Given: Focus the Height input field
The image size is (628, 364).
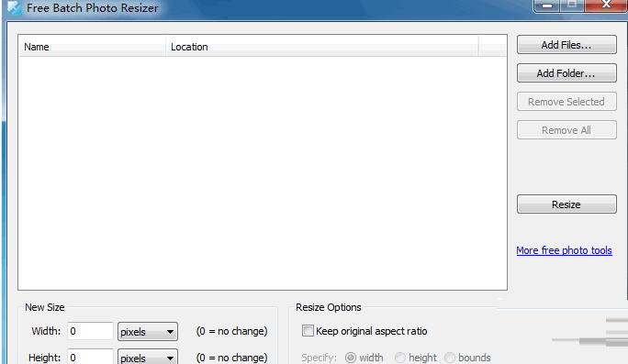Looking at the screenshot, I should tap(91, 357).
